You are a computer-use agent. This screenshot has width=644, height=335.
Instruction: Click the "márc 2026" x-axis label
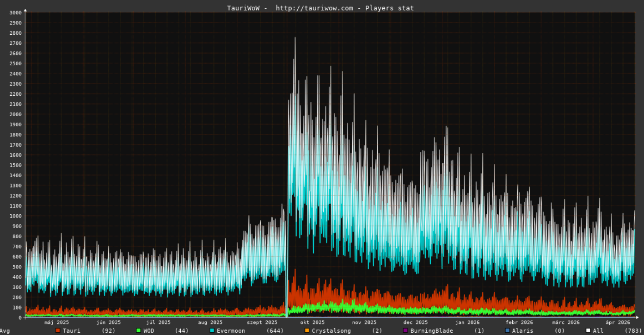coord(566,323)
